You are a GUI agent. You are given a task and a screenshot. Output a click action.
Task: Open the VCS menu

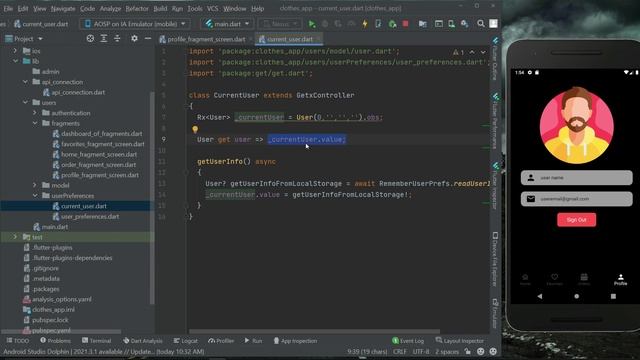212,8
